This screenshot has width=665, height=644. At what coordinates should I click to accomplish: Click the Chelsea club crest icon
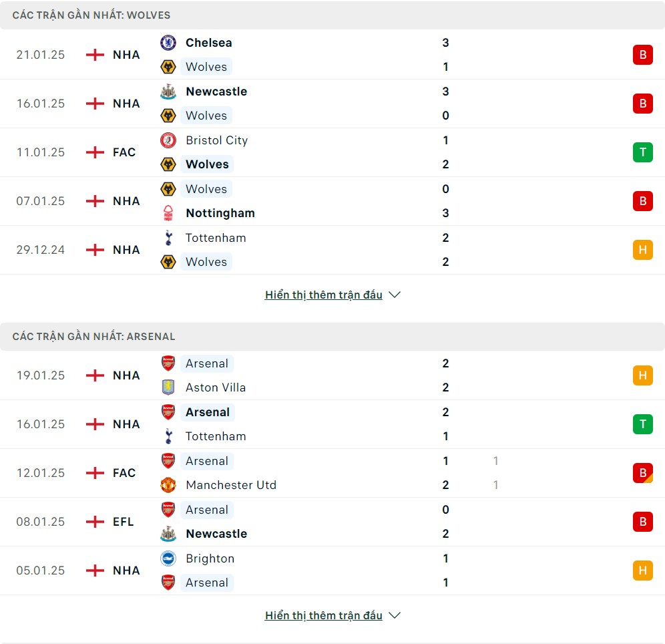(168, 43)
